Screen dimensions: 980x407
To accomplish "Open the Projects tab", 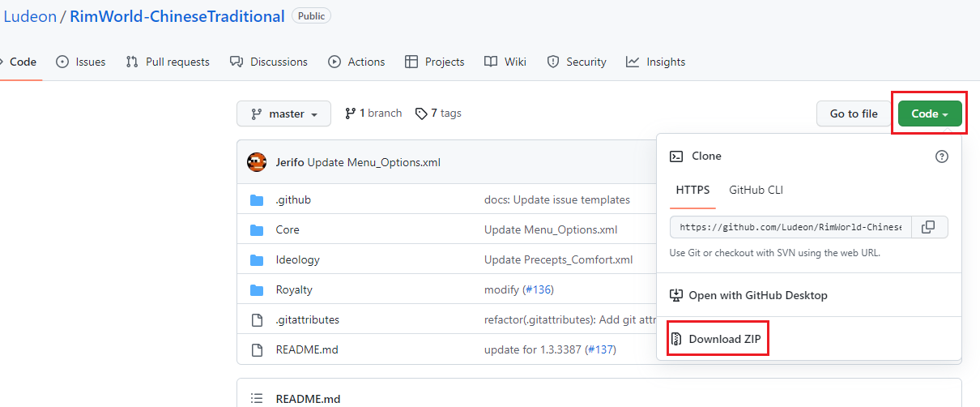I will pos(435,62).
